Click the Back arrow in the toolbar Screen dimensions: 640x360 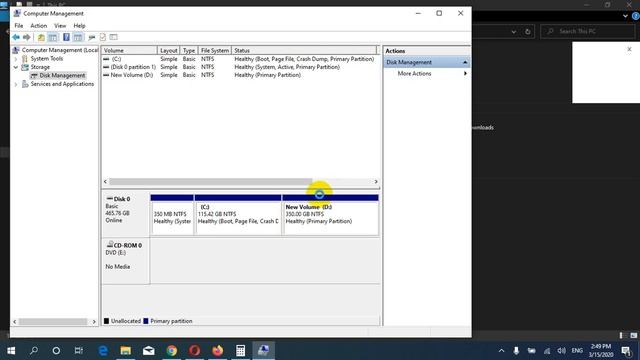click(16, 38)
